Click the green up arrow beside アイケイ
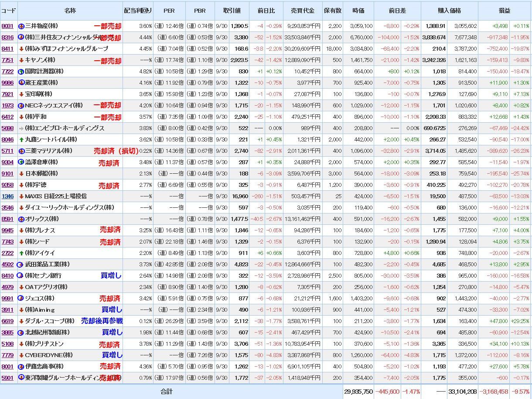 [x=21, y=253]
